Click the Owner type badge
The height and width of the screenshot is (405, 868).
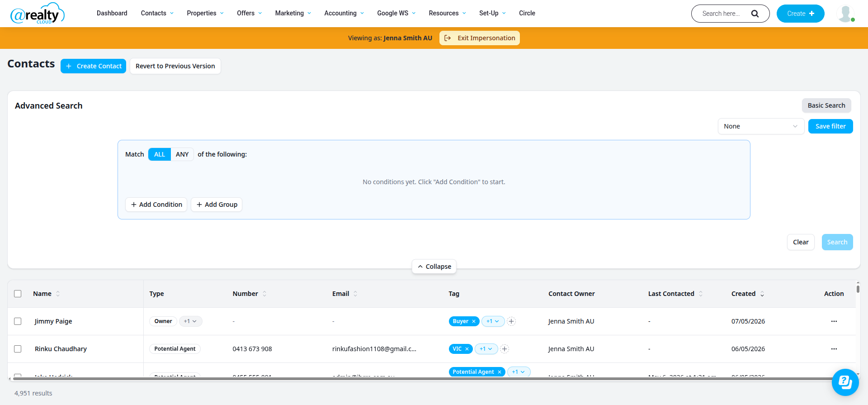pos(163,321)
